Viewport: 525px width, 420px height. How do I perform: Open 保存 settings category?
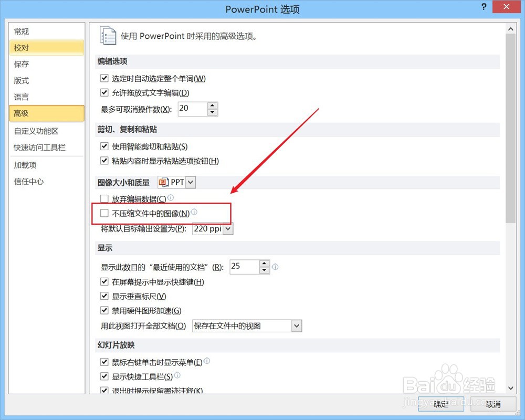[47, 64]
